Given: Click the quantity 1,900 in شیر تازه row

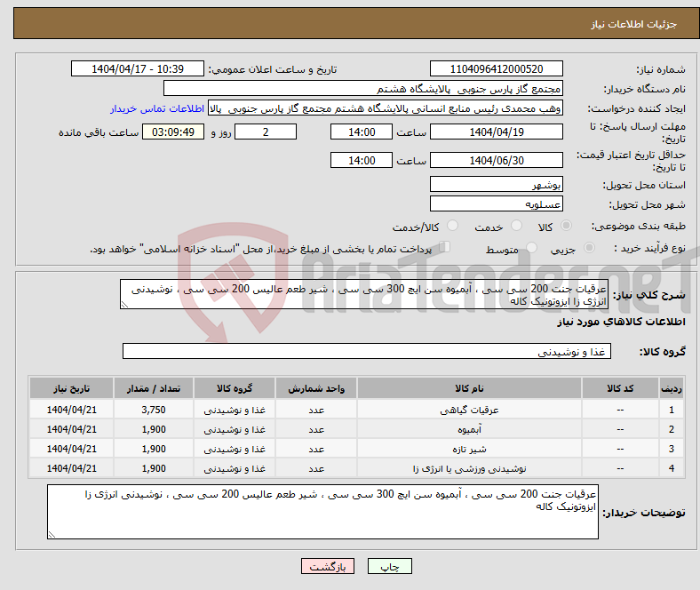Looking at the screenshot, I should click(x=154, y=449).
